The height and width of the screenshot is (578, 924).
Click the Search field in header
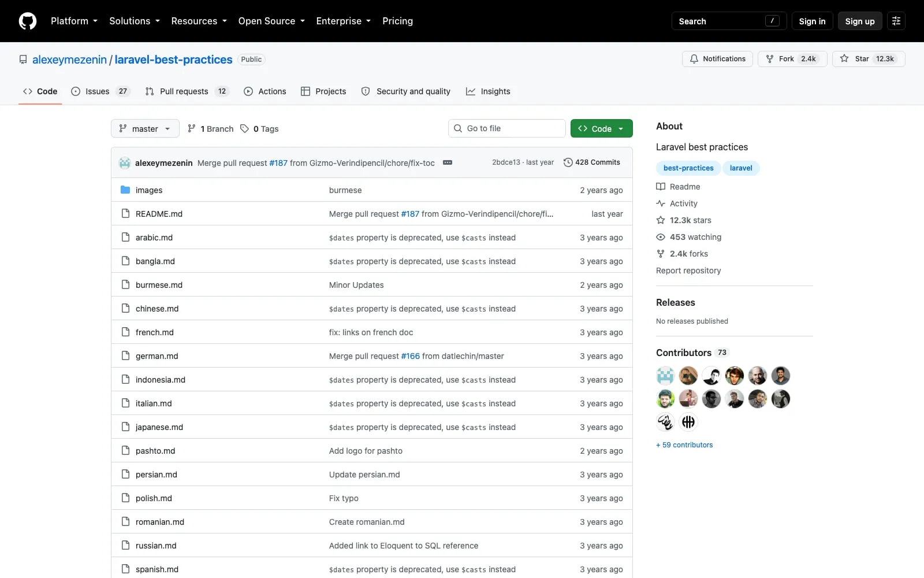[729, 21]
